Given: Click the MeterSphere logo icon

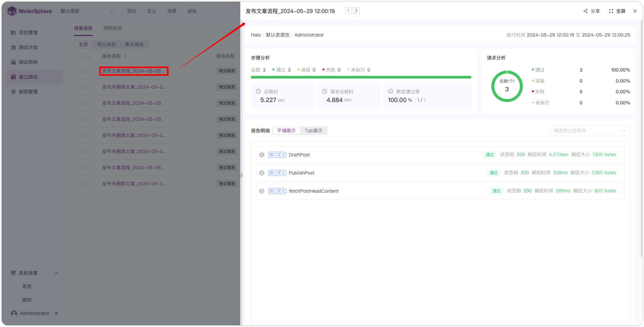Looking at the screenshot, I should pos(12,11).
